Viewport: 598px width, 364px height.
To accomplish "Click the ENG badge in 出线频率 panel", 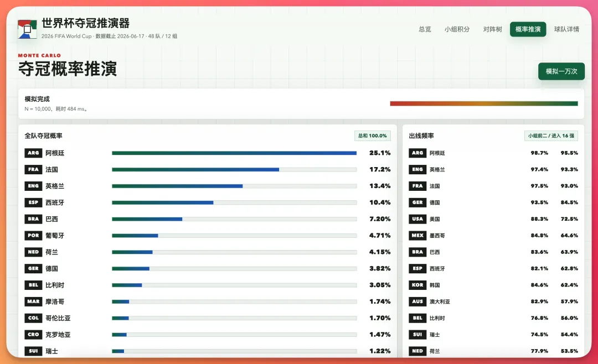I will (x=417, y=169).
